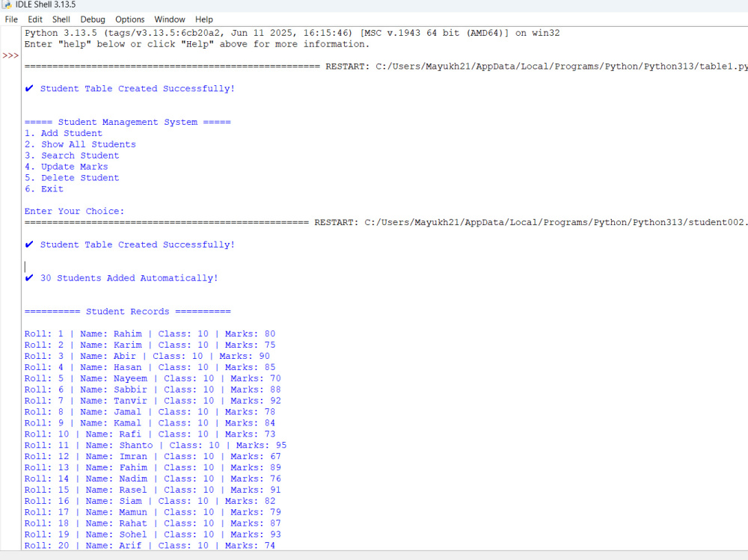Click the 'Student Records' heading line
748x560 pixels.
pyautogui.click(x=128, y=312)
